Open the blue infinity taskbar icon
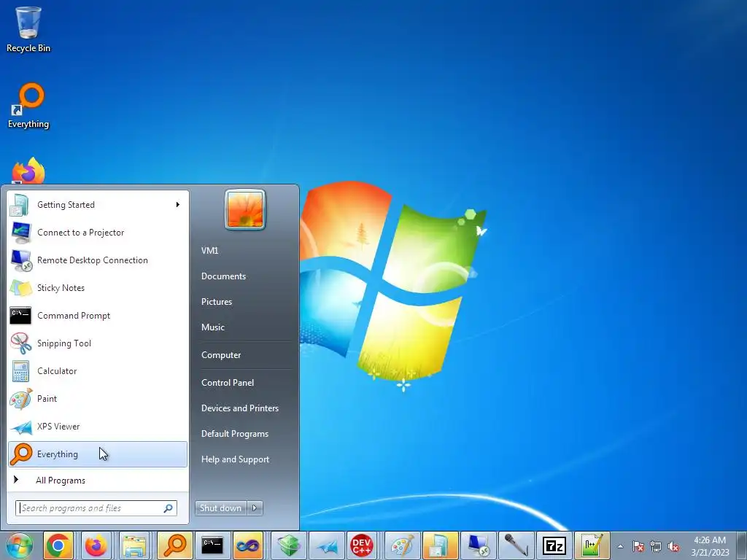The image size is (747, 560). [248, 545]
